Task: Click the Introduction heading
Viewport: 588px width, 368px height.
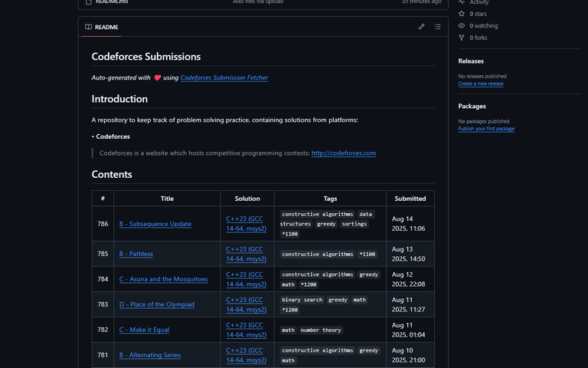Action: 119,99
